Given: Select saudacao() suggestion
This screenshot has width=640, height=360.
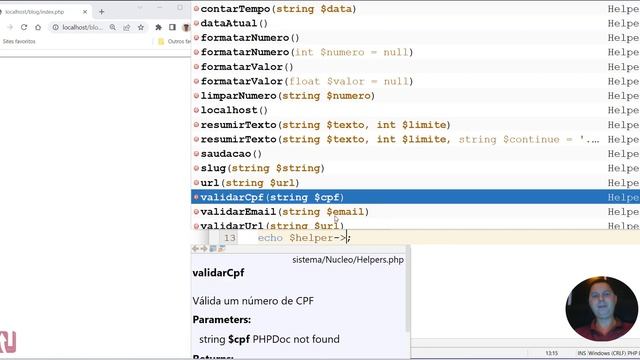Looking at the screenshot, I should tap(416, 154).
